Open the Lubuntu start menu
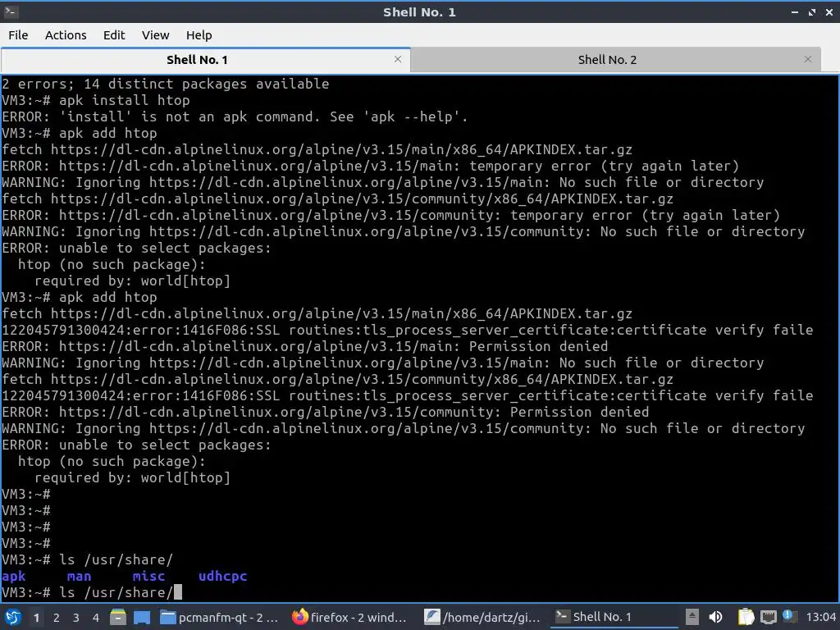 pos(13,617)
